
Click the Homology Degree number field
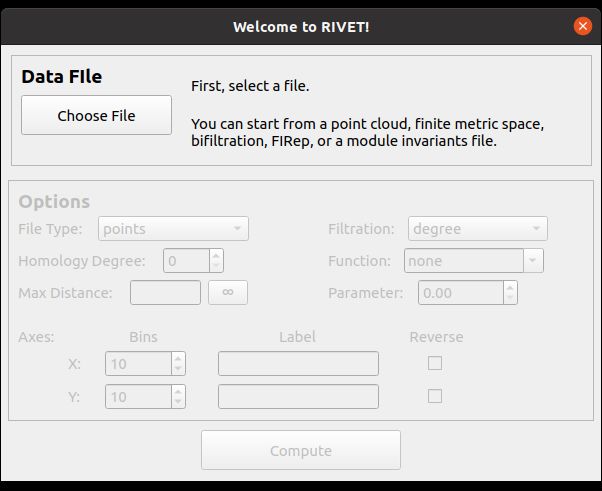click(x=187, y=261)
